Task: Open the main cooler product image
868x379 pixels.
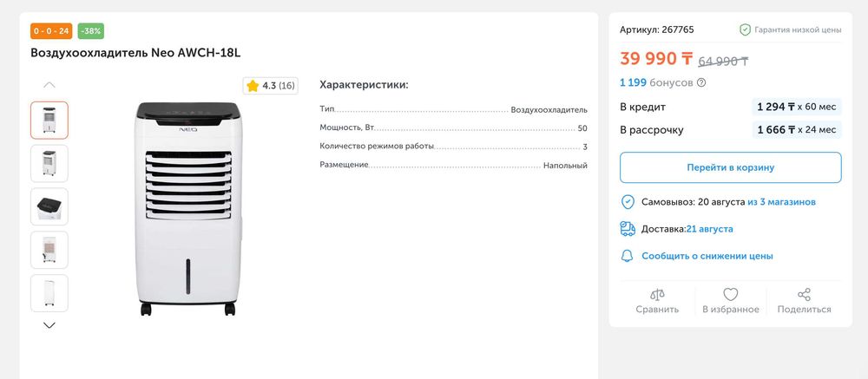Action: pos(187,208)
